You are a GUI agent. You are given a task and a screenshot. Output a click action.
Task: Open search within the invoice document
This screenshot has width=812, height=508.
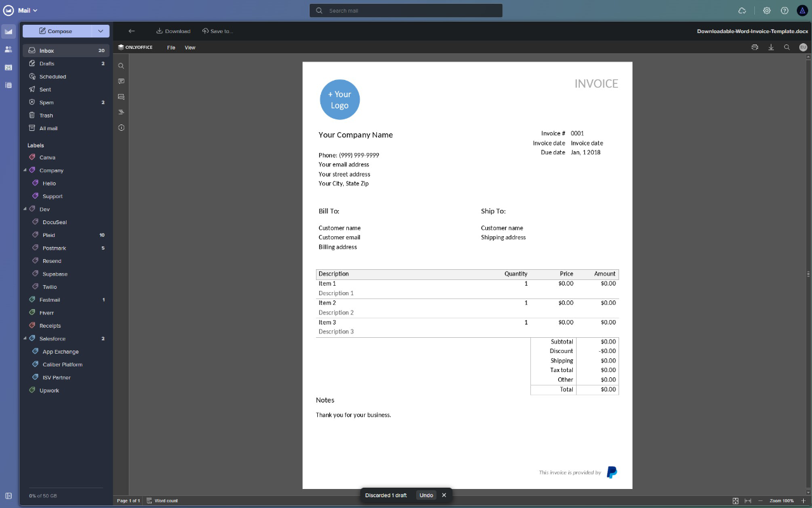(121, 65)
